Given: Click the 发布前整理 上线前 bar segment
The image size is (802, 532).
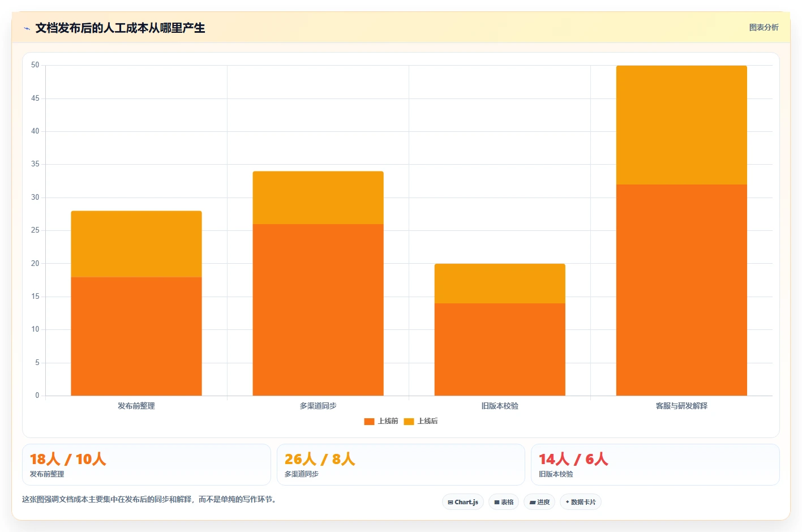Looking at the screenshot, I should point(136,336).
